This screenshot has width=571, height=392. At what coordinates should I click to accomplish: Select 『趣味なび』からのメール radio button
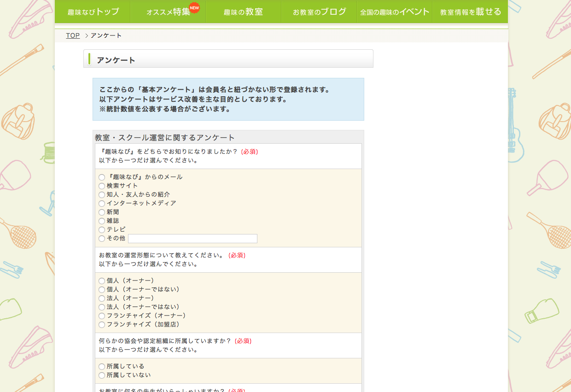[102, 177]
